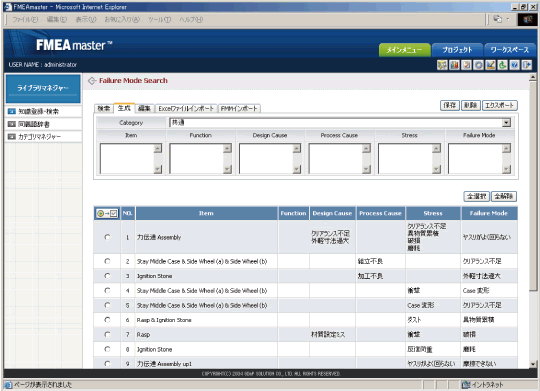This screenshot has width=540, height=391.
Task: Click page scrollbar down arrow
Action: (x=533, y=364)
